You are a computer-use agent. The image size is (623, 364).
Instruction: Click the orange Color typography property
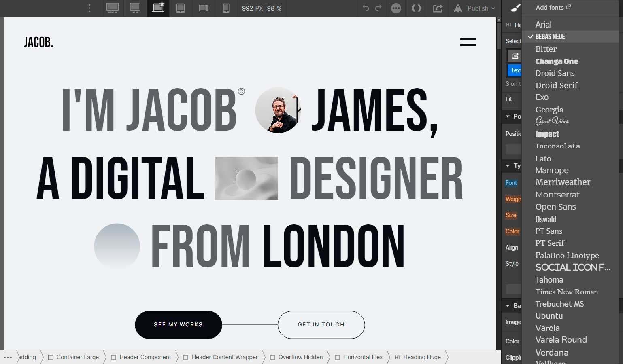(512, 231)
